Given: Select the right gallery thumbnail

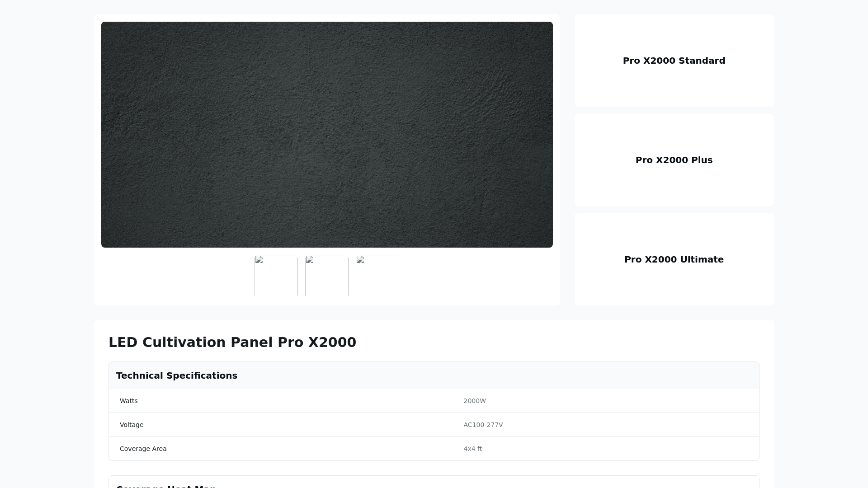Looking at the screenshot, I should [377, 277].
